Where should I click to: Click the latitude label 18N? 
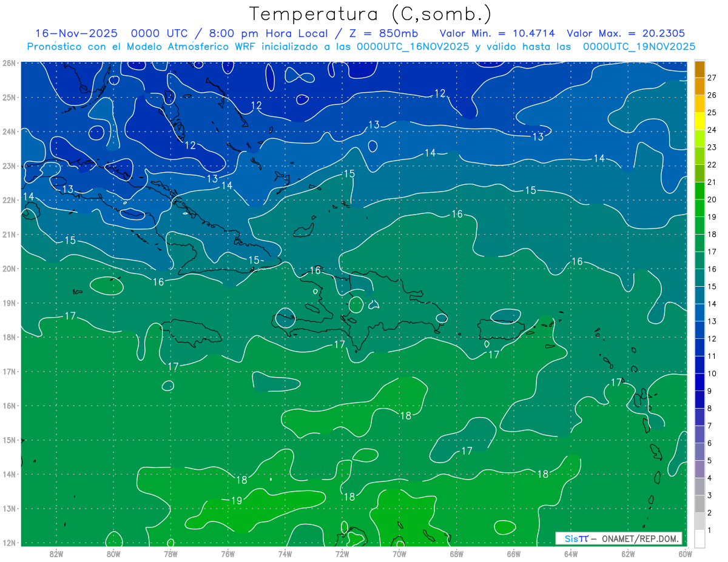point(9,337)
